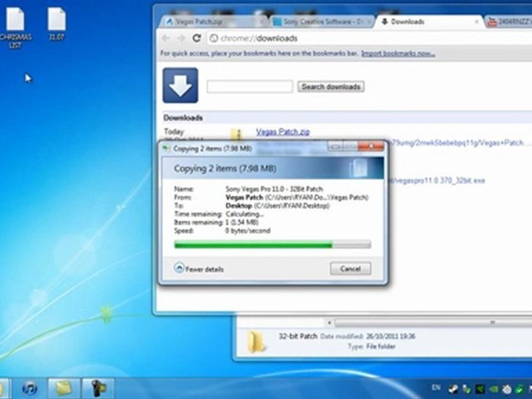This screenshot has width=532, height=399.
Task: Click the vegaspro11.0.370_32bit.exe URL link
Action: coord(438,180)
